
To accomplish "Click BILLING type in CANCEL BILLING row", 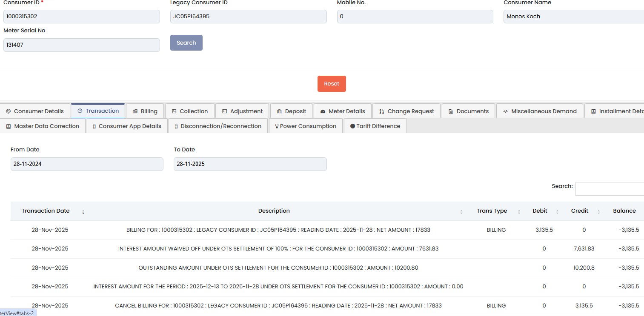I will pyautogui.click(x=496, y=306).
